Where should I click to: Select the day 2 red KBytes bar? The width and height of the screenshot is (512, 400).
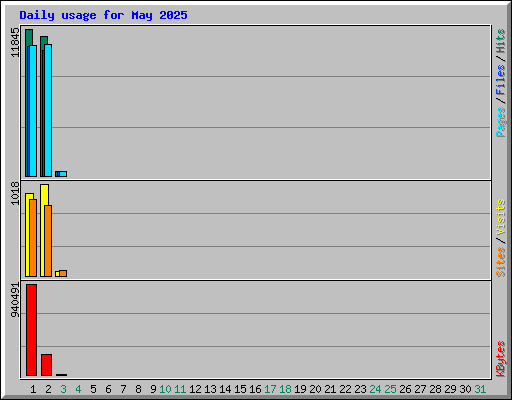click(47, 365)
